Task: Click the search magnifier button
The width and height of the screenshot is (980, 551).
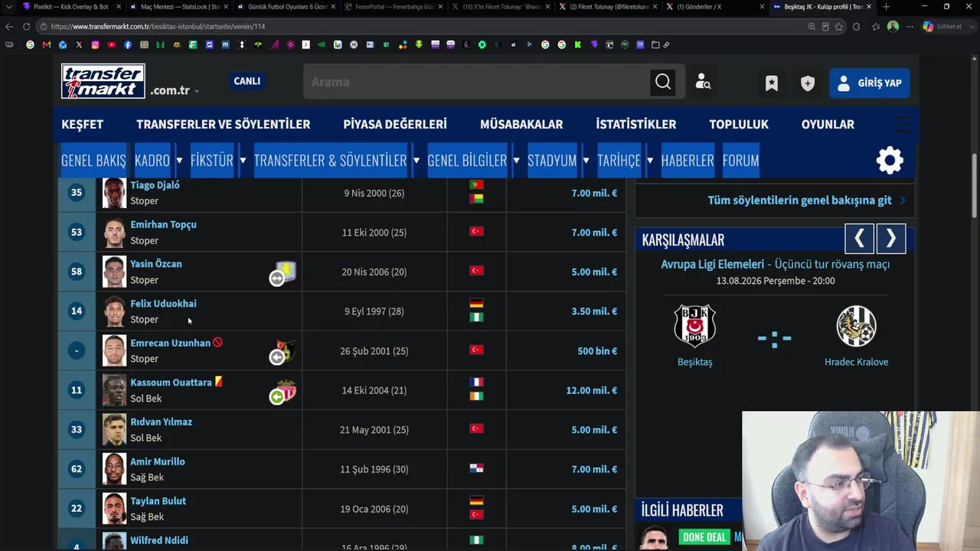Action: [x=663, y=82]
